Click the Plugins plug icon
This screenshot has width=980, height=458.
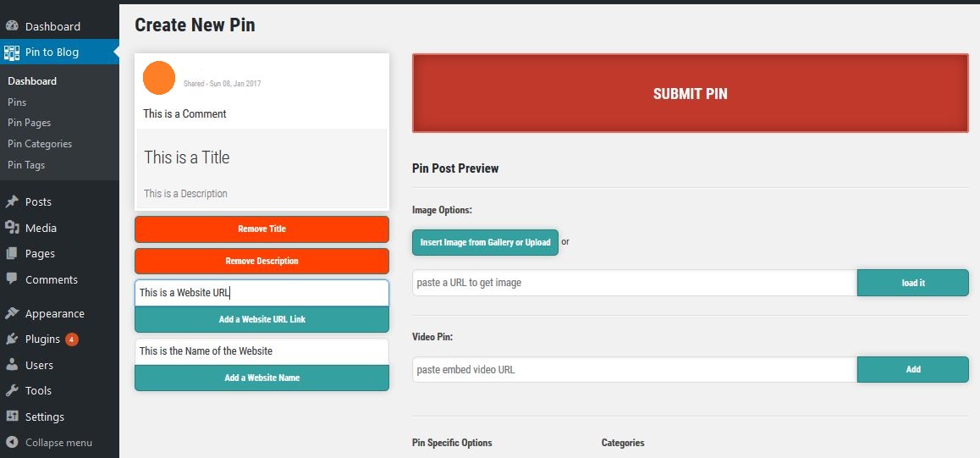click(x=12, y=339)
